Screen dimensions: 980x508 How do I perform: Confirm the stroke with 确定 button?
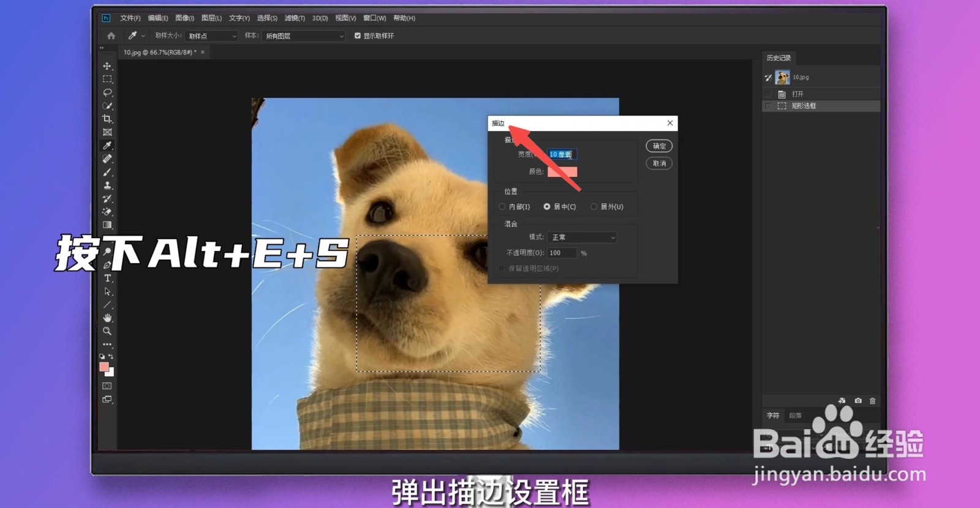(659, 146)
